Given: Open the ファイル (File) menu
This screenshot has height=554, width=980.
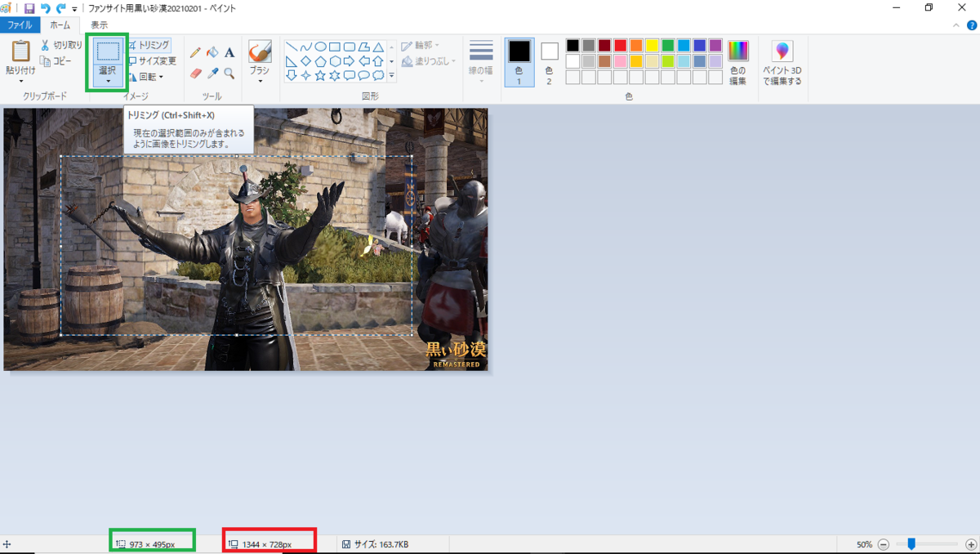Looking at the screenshot, I should [20, 25].
